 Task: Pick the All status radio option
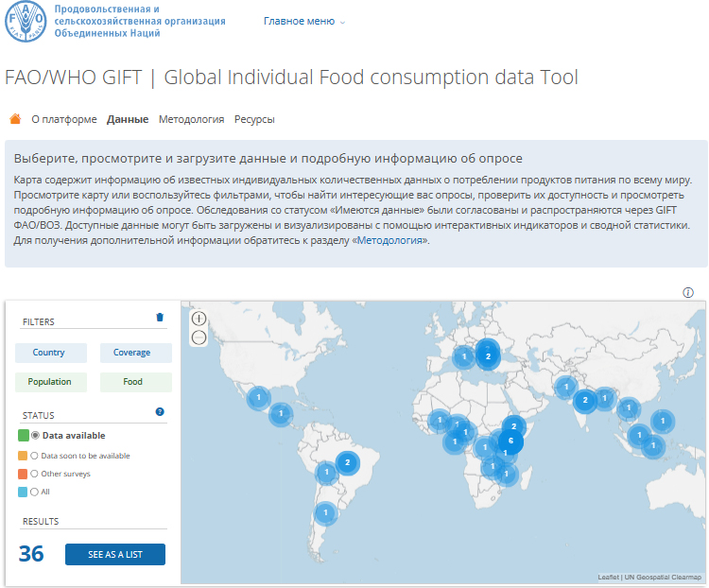tap(35, 492)
